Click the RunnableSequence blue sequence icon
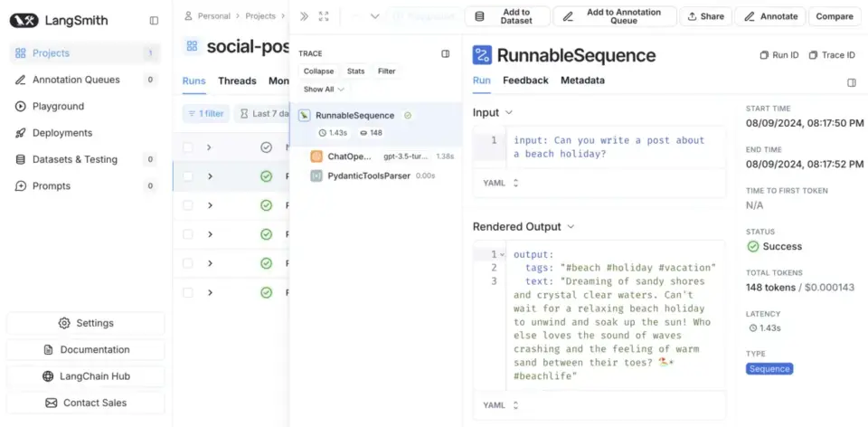This screenshot has width=868, height=427. pos(482,55)
